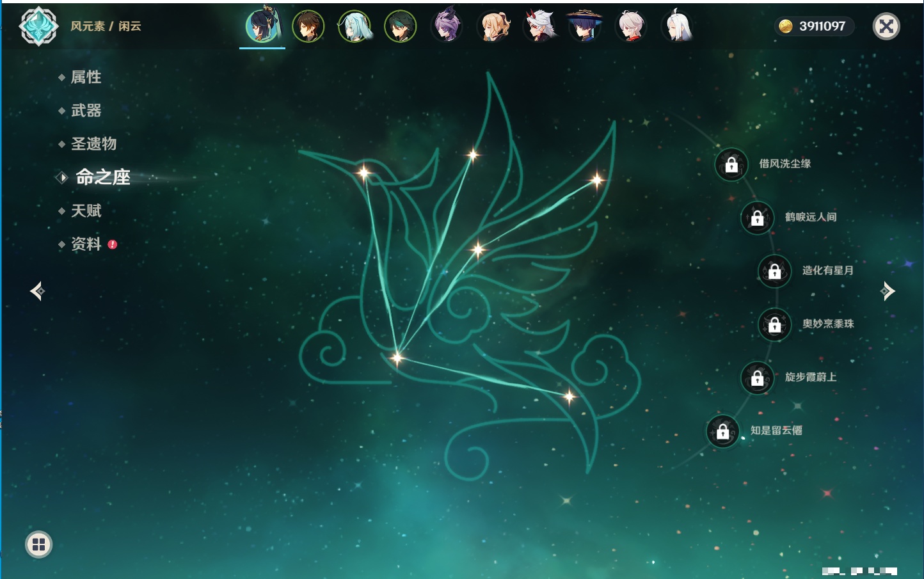Image resolution: width=924 pixels, height=579 pixels.
Task: Select the 天赋 talents tab
Action: coord(86,210)
